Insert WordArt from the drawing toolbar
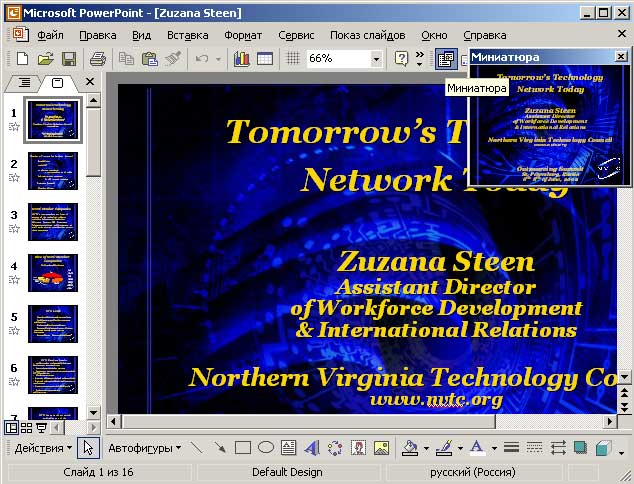 (311, 448)
